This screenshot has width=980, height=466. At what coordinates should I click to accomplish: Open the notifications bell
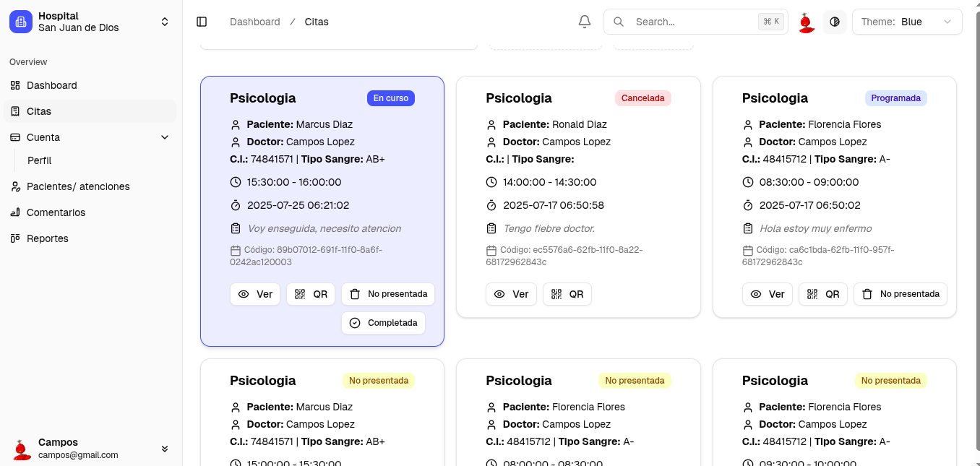[x=585, y=22]
